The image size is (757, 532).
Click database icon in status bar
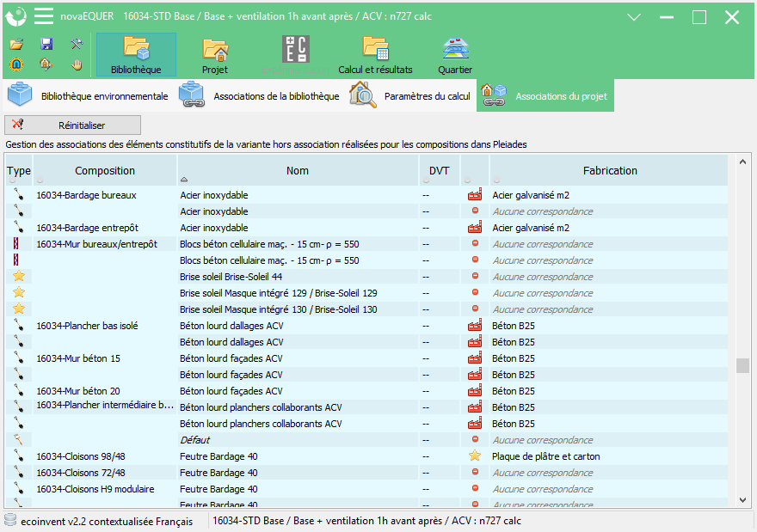coord(10,520)
